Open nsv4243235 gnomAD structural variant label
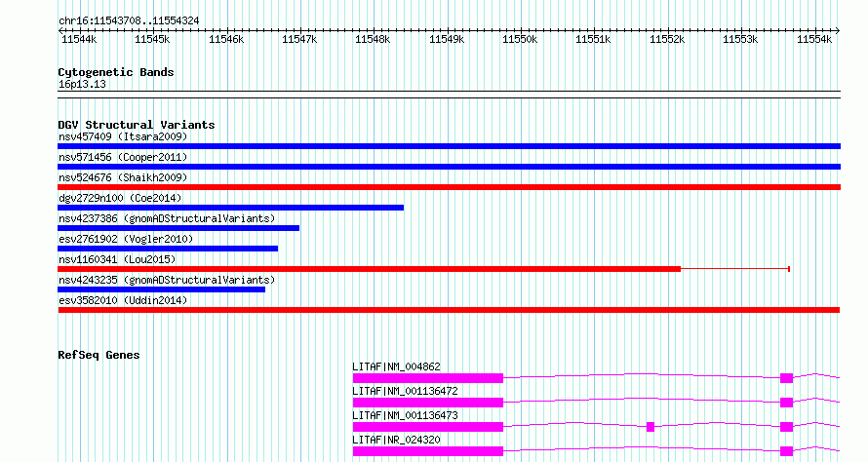This screenshot has width=868, height=462. (x=167, y=280)
